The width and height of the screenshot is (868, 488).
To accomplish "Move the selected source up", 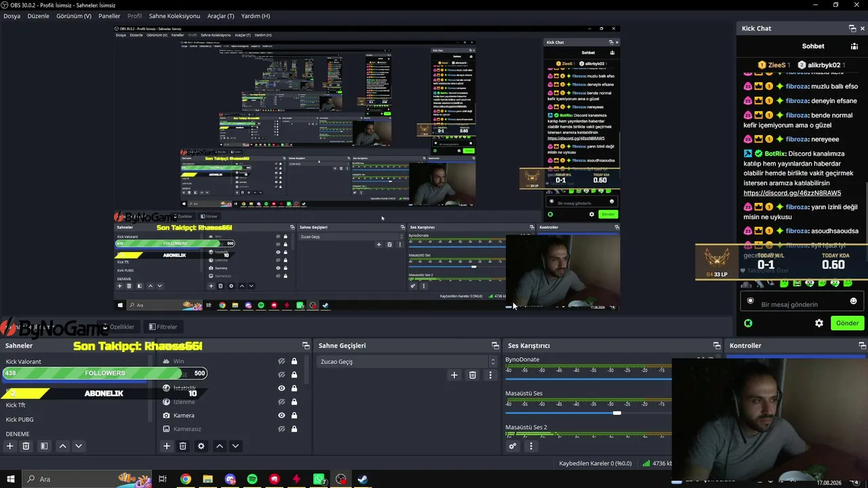I will 219,446.
